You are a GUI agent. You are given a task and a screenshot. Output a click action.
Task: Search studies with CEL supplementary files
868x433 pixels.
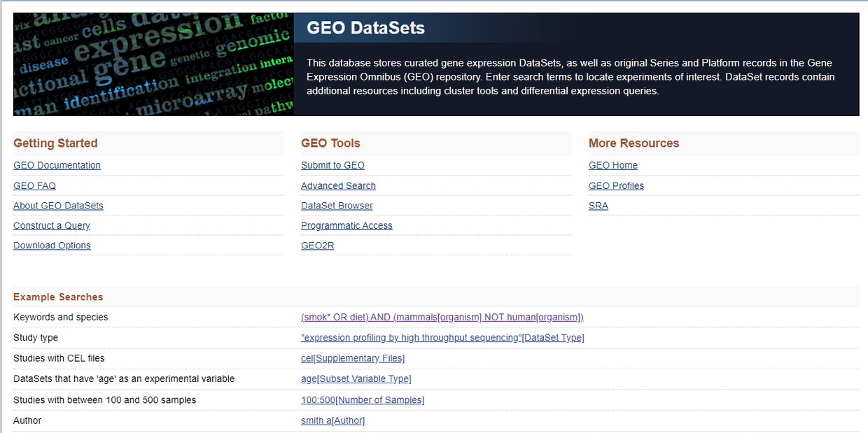coord(353,357)
